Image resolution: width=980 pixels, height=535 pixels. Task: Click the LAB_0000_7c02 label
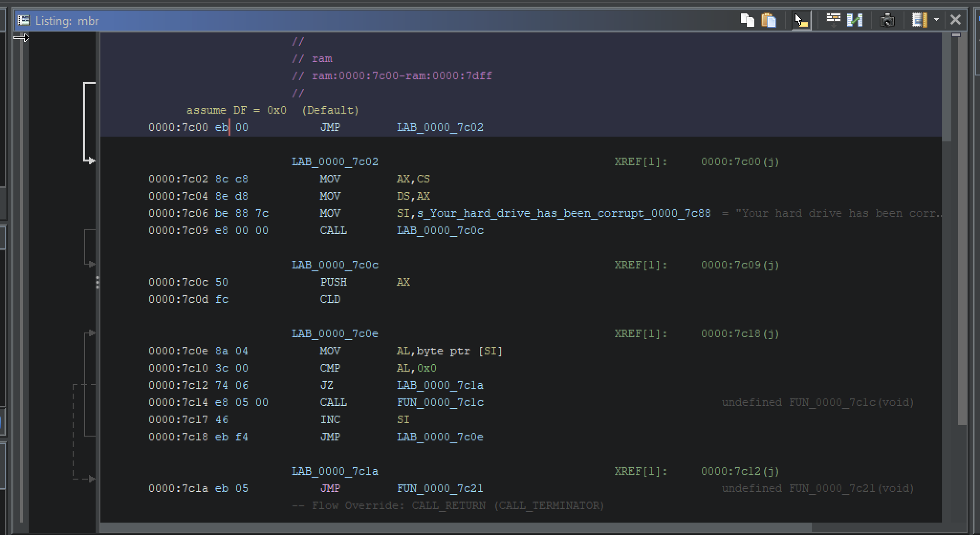(335, 161)
